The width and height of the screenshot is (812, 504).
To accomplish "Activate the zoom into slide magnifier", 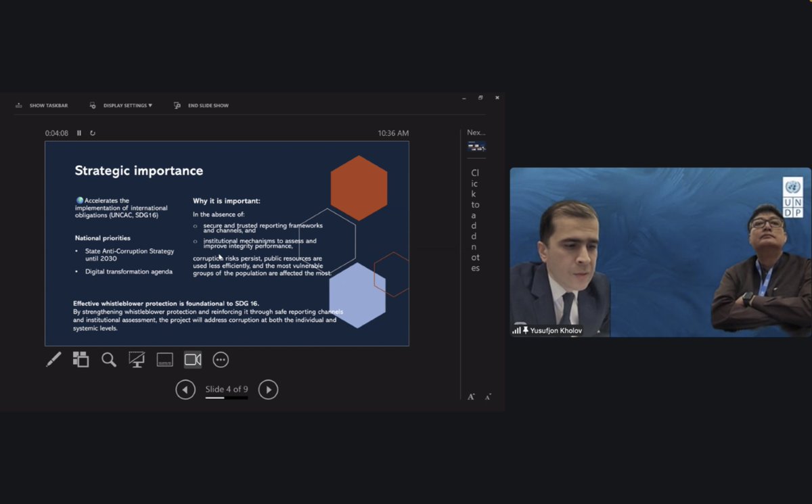I will tap(109, 359).
